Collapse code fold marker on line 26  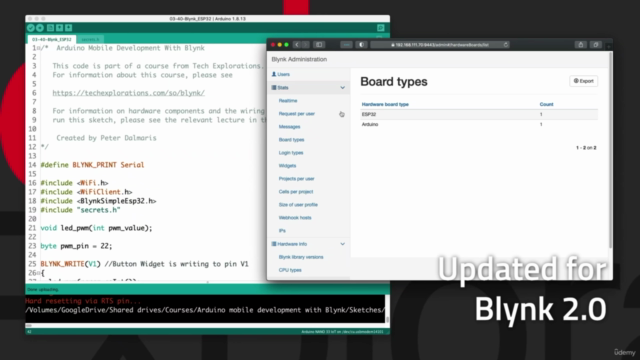tap(39, 273)
